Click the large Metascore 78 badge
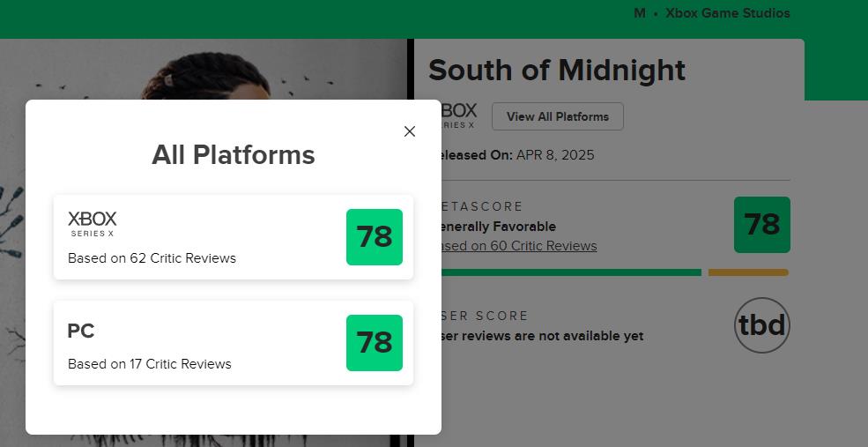Viewport: 868px width, 447px height. tap(762, 225)
